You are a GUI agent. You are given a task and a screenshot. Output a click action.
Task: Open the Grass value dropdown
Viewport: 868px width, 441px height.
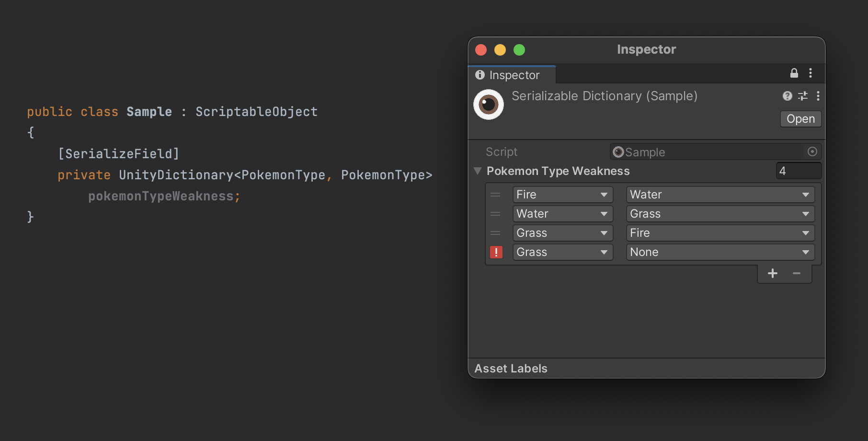[x=720, y=214]
